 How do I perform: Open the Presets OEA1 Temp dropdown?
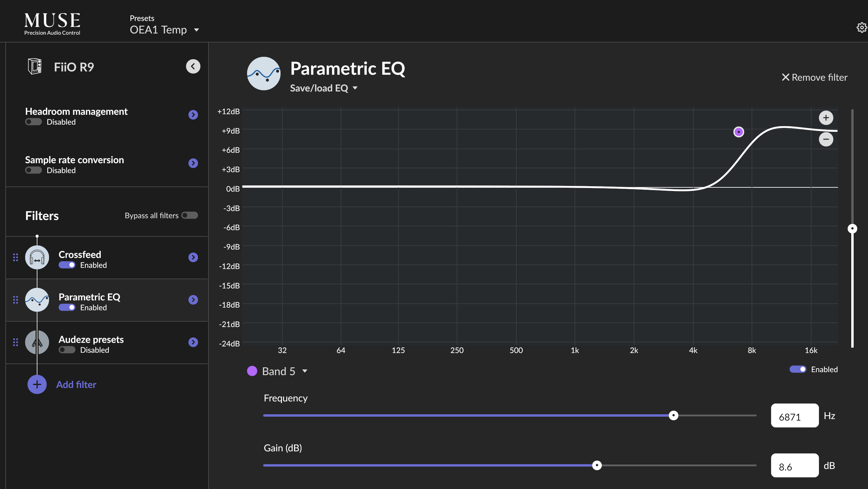click(165, 30)
